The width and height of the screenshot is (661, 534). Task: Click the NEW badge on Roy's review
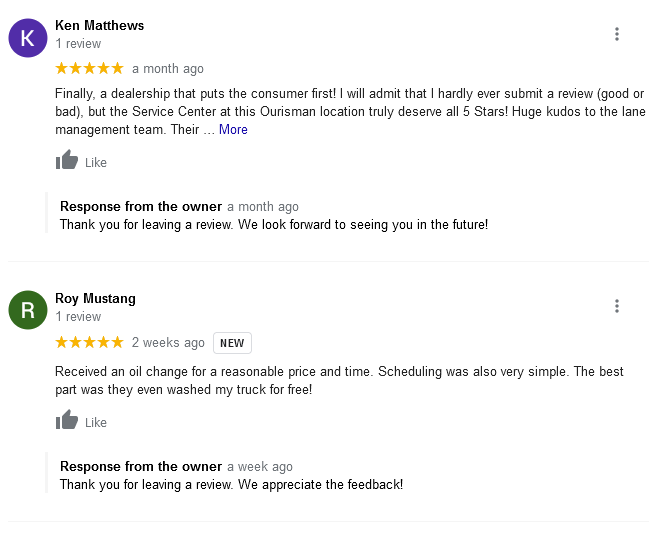(232, 343)
